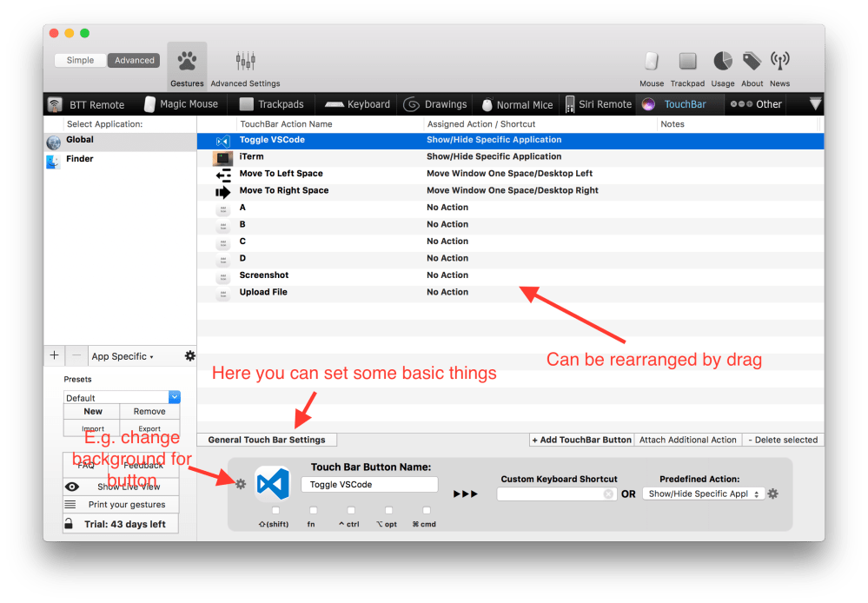Enable the shift modifier checkbox
868x603 pixels.
275,510
